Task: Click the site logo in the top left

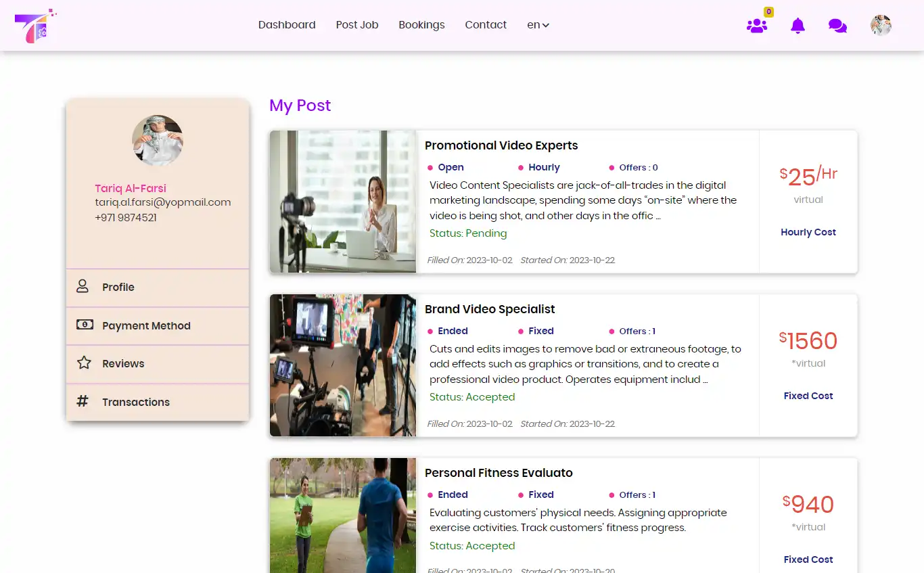Action: coord(34,25)
